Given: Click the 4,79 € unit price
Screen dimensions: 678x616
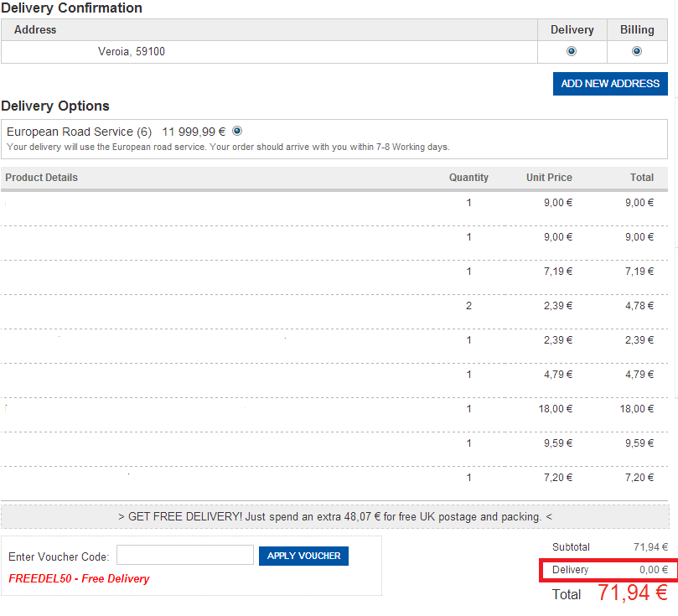Looking at the screenshot, I should (558, 375).
